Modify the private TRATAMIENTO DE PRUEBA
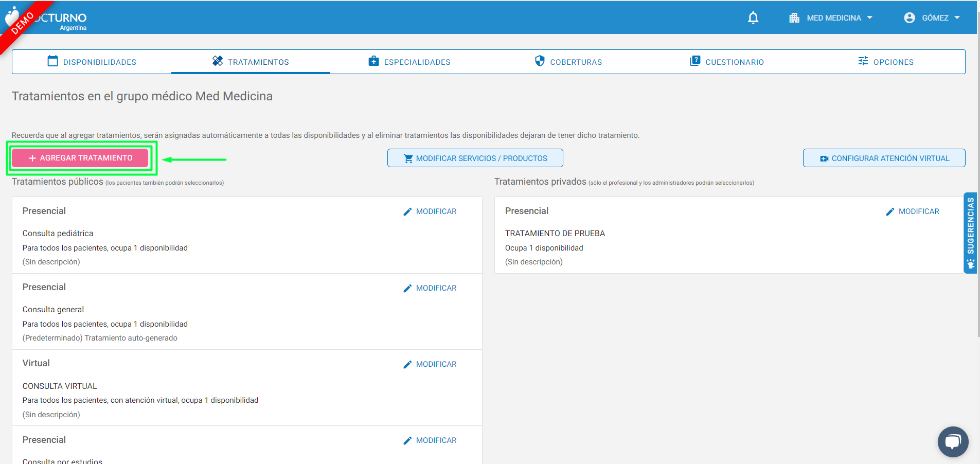980x464 pixels. coord(913,211)
